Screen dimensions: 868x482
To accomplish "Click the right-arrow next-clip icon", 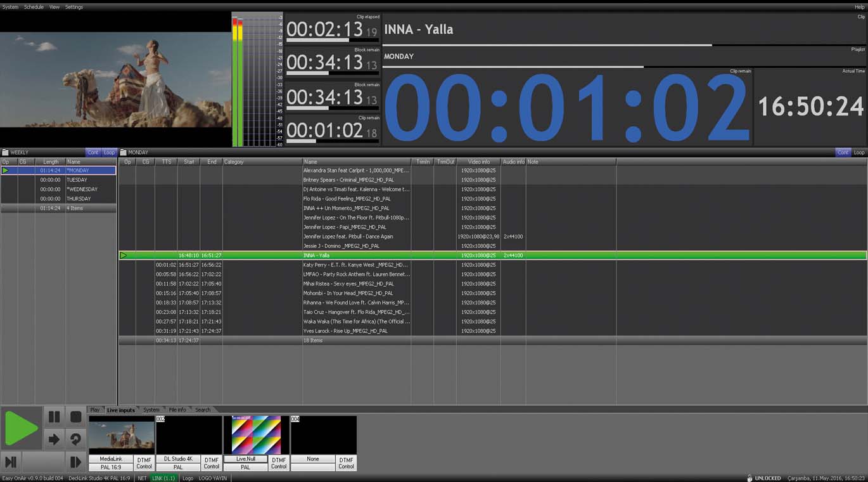I will [54, 439].
